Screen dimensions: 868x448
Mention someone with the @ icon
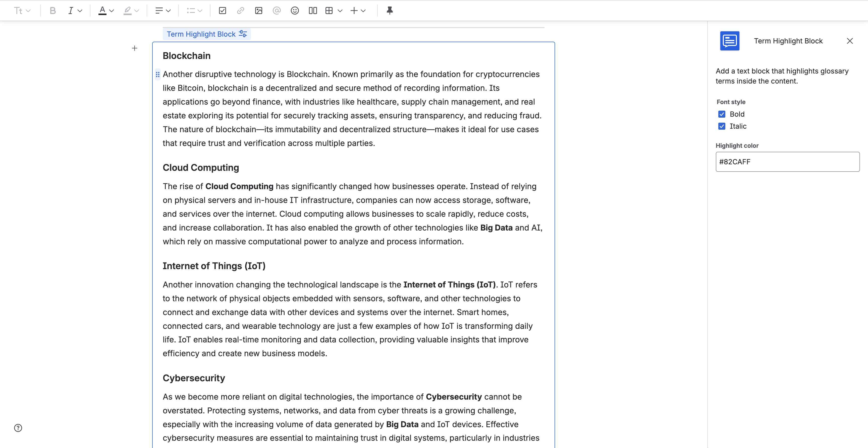pos(277,11)
